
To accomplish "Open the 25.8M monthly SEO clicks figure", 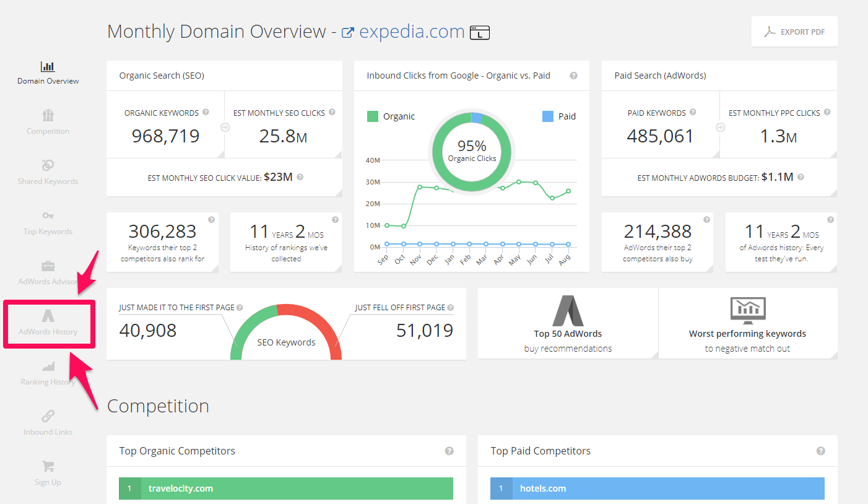I will (283, 136).
